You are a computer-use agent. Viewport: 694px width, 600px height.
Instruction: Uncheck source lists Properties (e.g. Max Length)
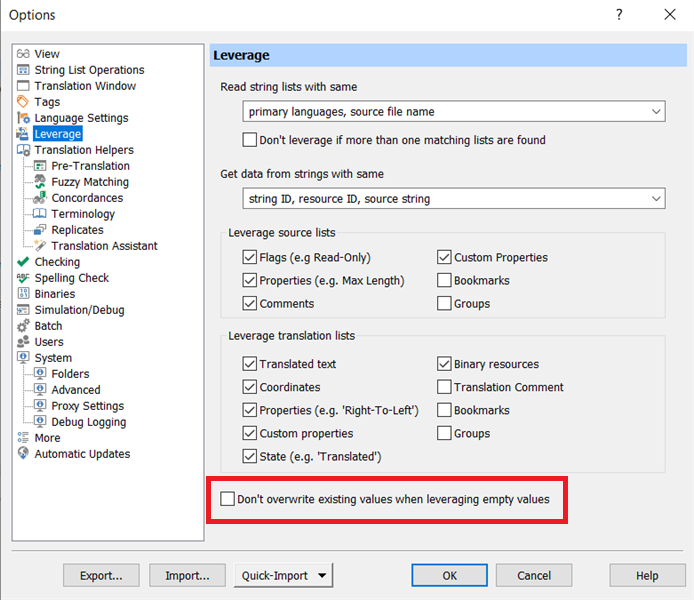[250, 281]
